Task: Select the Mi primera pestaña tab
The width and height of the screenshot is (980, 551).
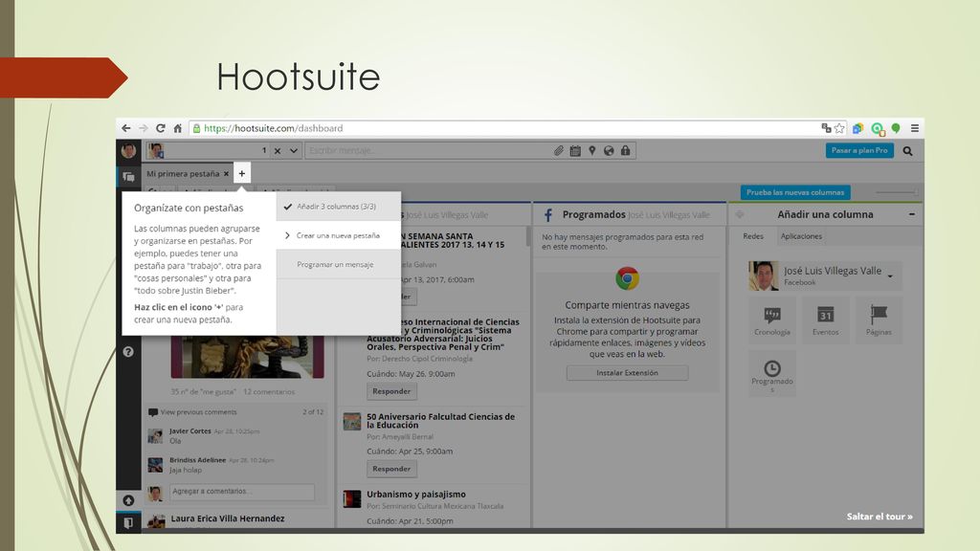Action: click(x=183, y=174)
